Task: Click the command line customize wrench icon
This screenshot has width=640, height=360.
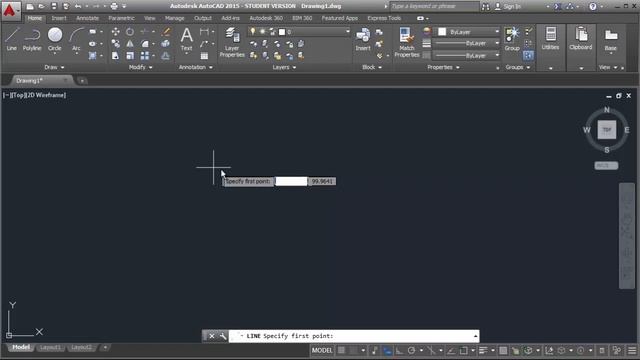Action: click(x=223, y=336)
